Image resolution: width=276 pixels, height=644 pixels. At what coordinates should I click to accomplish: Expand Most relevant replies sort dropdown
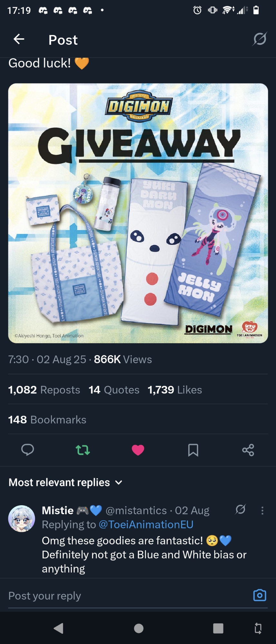pyautogui.click(x=66, y=482)
